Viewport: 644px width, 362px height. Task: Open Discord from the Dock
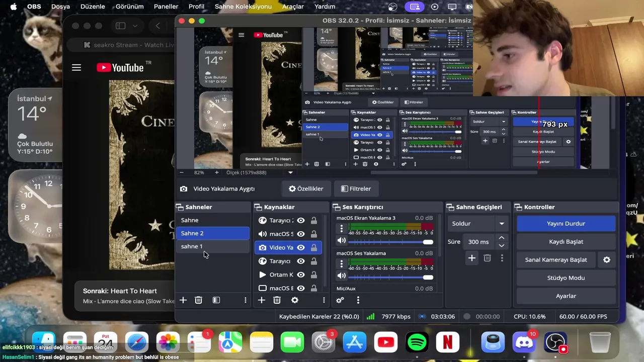coord(524,343)
